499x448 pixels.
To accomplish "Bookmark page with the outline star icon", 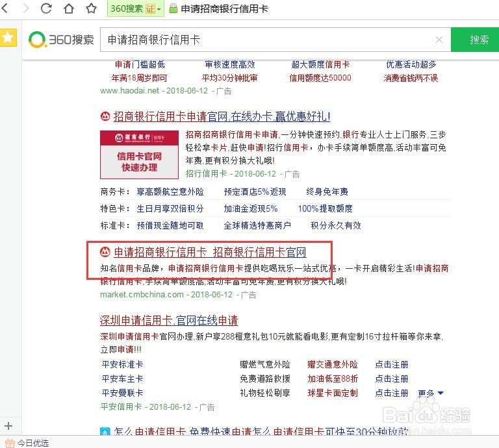I will coord(91,8).
